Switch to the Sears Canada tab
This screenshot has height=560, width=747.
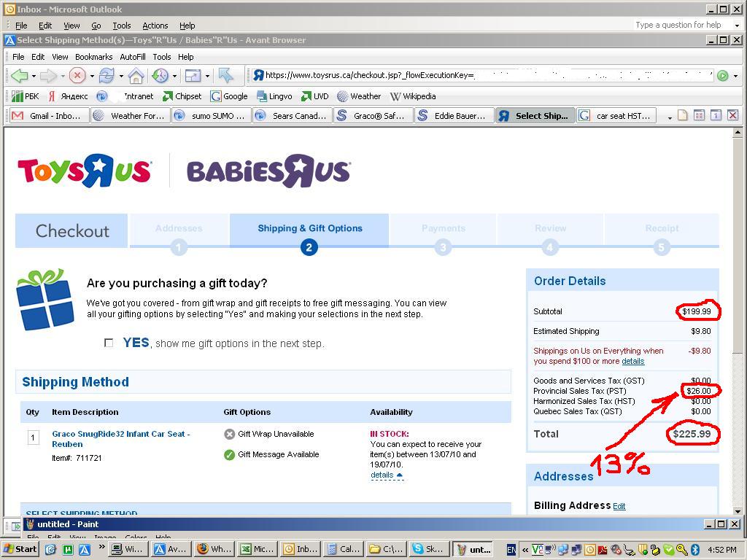[x=293, y=116]
